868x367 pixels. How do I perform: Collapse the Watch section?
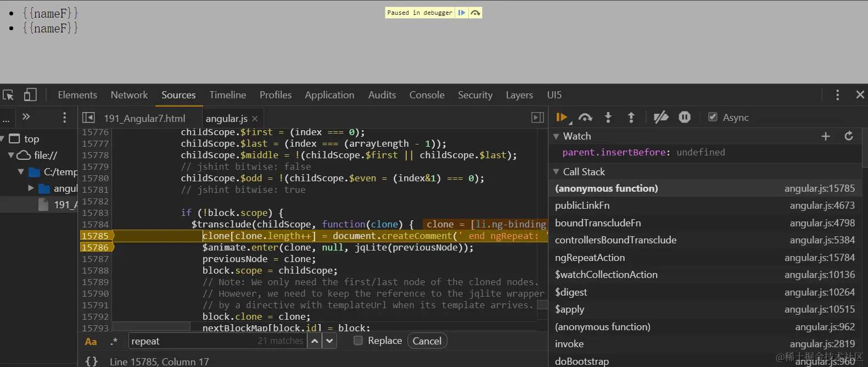556,136
